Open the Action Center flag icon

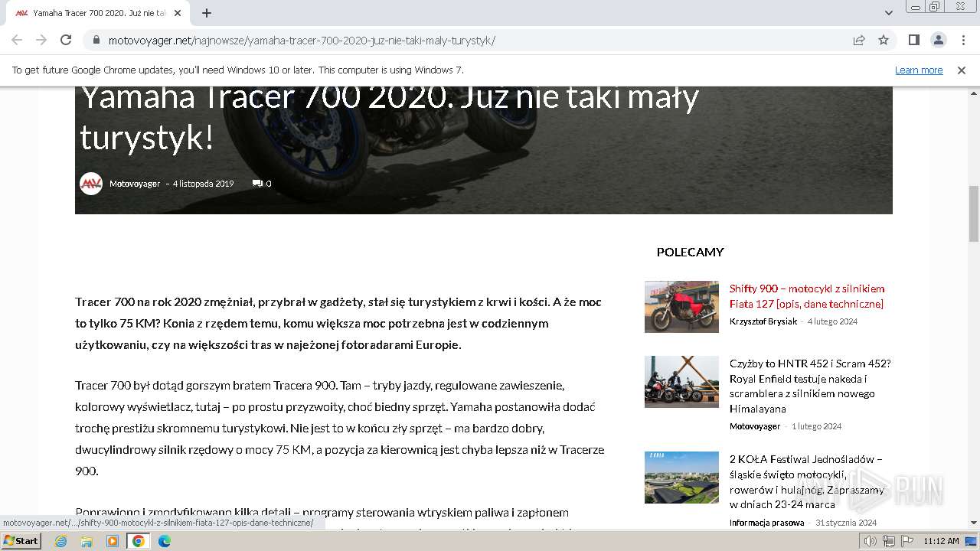pyautogui.click(x=906, y=541)
